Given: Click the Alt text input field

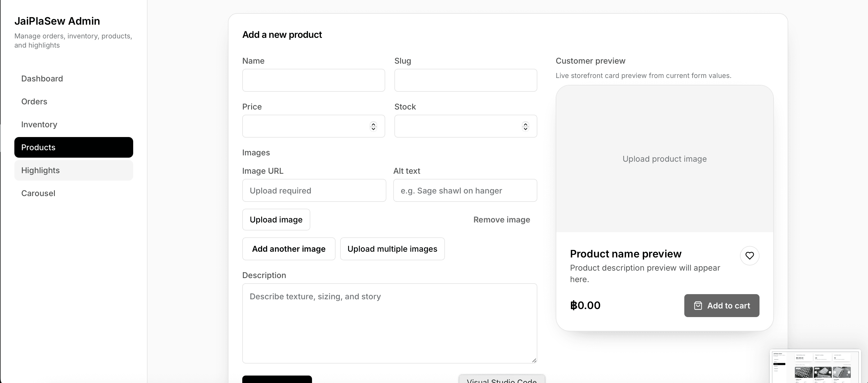Looking at the screenshot, I should [x=465, y=190].
